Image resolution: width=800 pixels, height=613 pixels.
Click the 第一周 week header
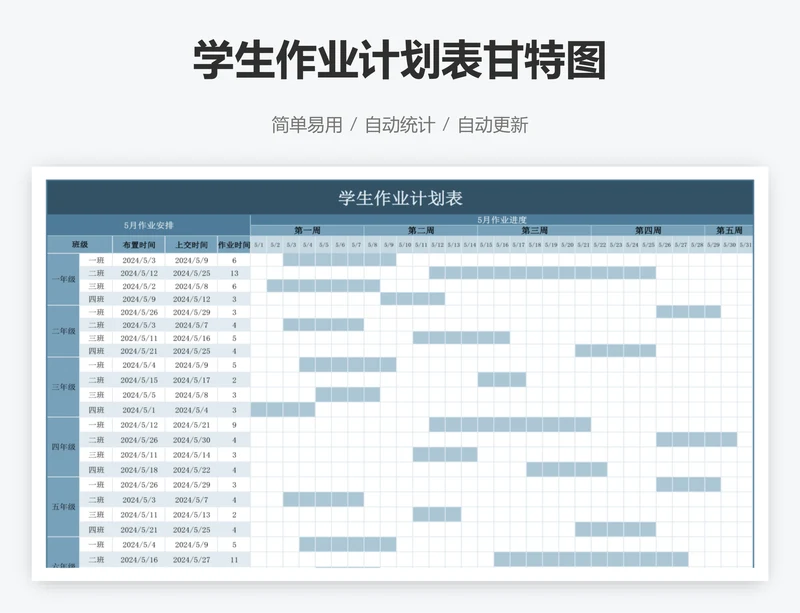[x=307, y=230]
